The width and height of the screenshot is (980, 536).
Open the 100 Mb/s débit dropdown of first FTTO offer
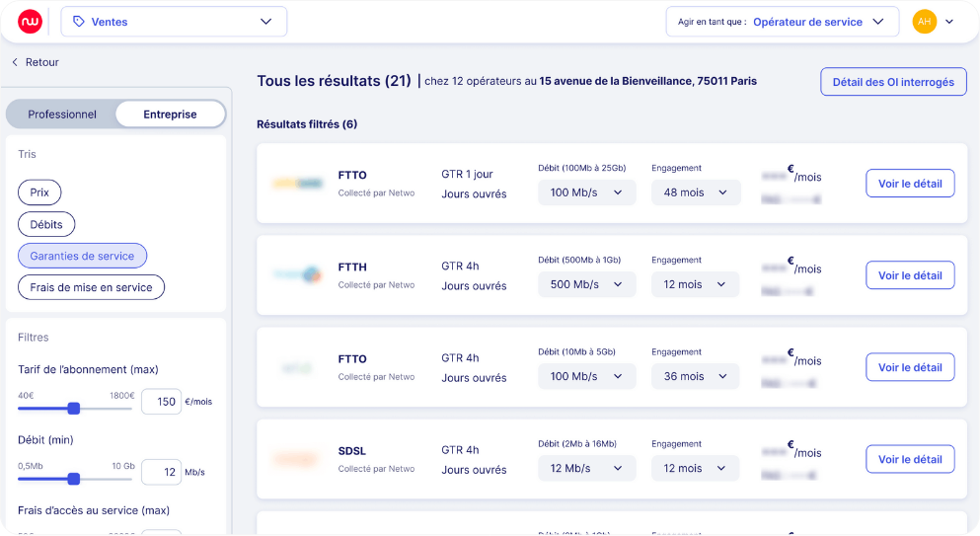point(587,192)
